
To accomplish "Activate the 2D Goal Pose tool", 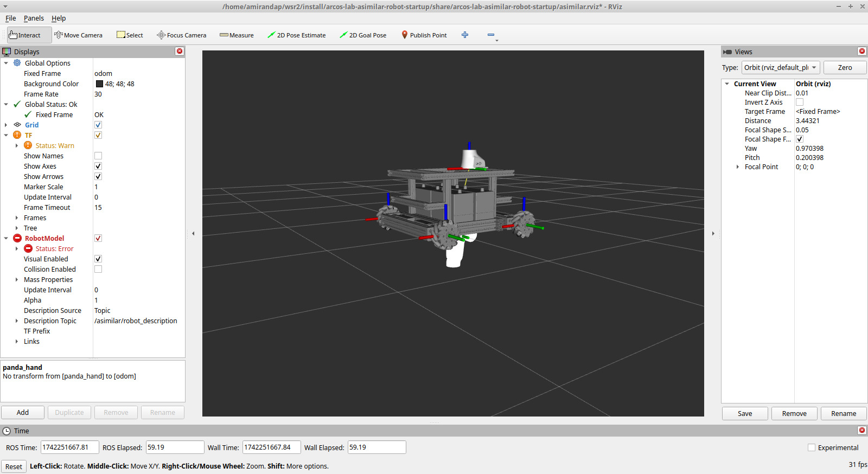I will [x=363, y=35].
